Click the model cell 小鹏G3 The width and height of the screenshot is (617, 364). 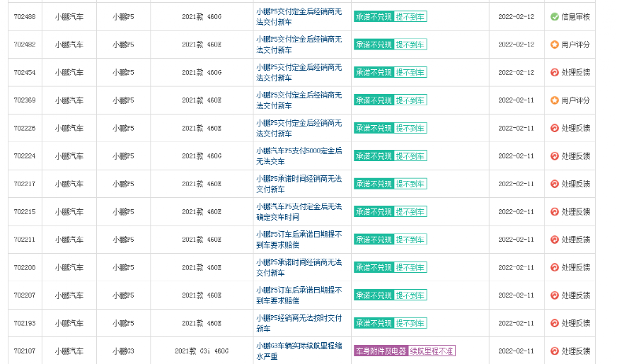click(x=123, y=351)
